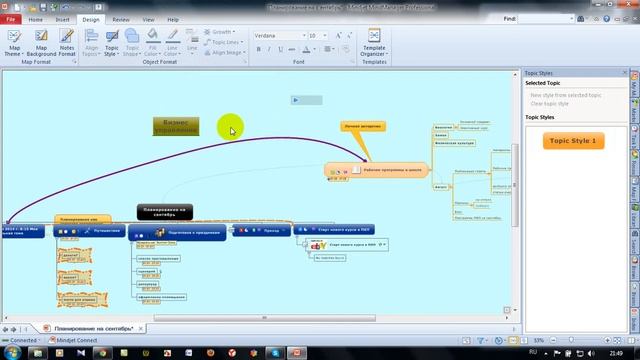Viewport: 640px width, 360px height.
Task: Undo the last action in Quick Access
Action: point(65,7)
